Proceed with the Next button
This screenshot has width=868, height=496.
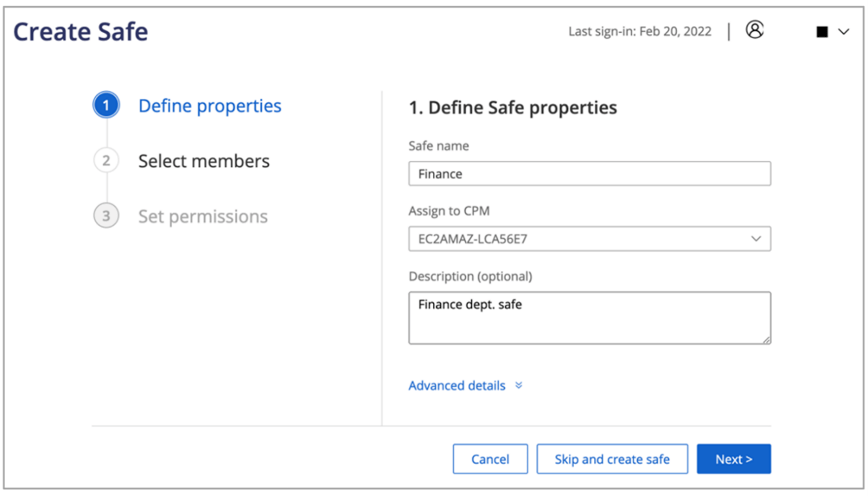click(734, 459)
